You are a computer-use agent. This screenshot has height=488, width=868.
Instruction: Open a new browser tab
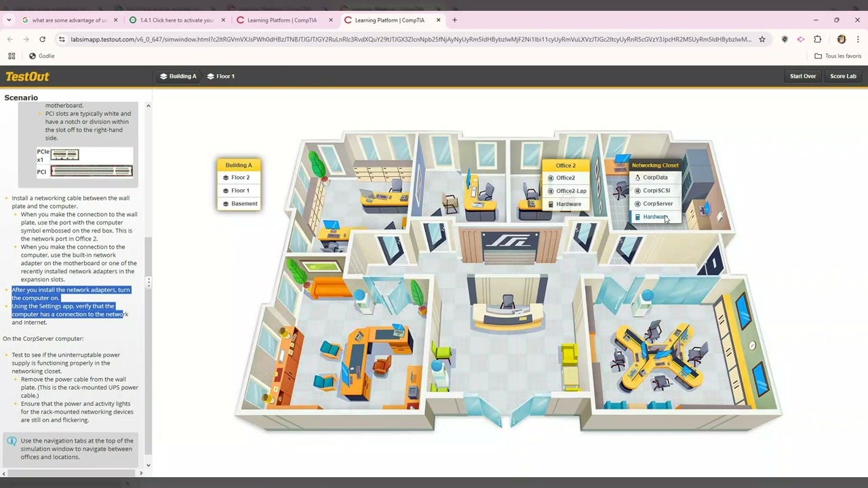(454, 20)
